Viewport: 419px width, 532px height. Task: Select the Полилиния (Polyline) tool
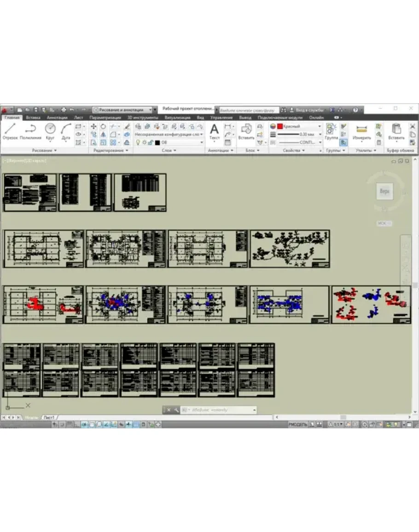pyautogui.click(x=30, y=130)
